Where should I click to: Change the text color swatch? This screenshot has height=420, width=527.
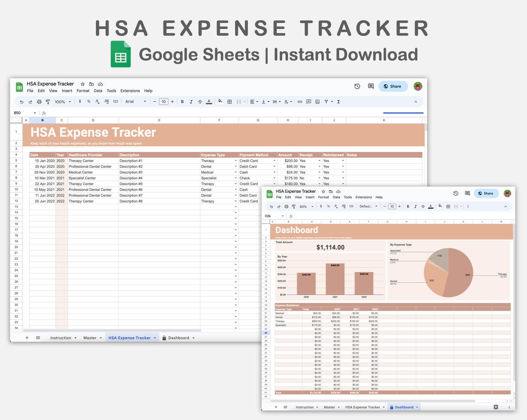(x=209, y=101)
